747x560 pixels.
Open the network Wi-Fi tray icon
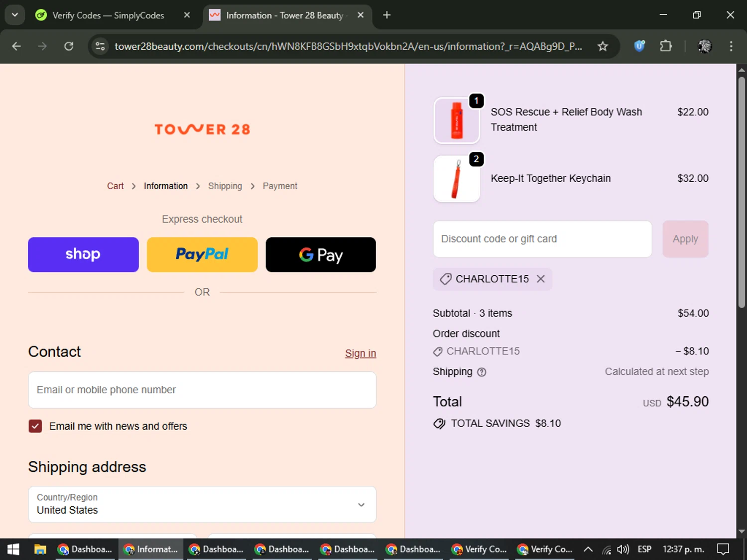[x=606, y=550]
